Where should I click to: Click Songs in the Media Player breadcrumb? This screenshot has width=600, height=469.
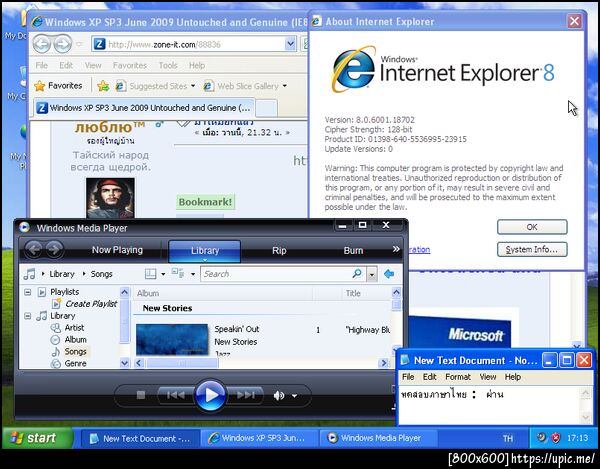pyautogui.click(x=101, y=274)
